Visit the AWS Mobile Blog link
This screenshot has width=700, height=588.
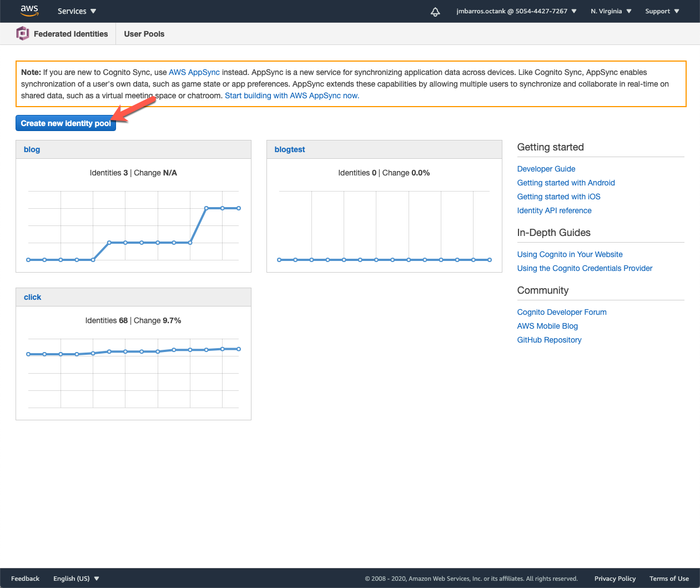point(547,326)
